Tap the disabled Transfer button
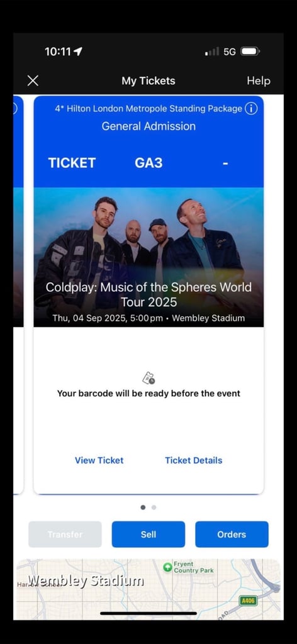The image size is (297, 644). click(x=65, y=535)
